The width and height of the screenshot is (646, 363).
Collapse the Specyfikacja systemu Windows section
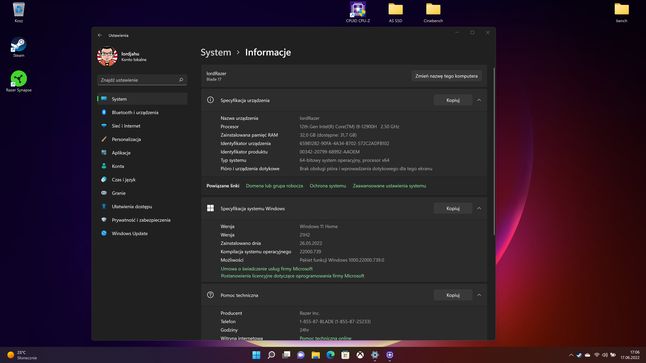(x=479, y=208)
